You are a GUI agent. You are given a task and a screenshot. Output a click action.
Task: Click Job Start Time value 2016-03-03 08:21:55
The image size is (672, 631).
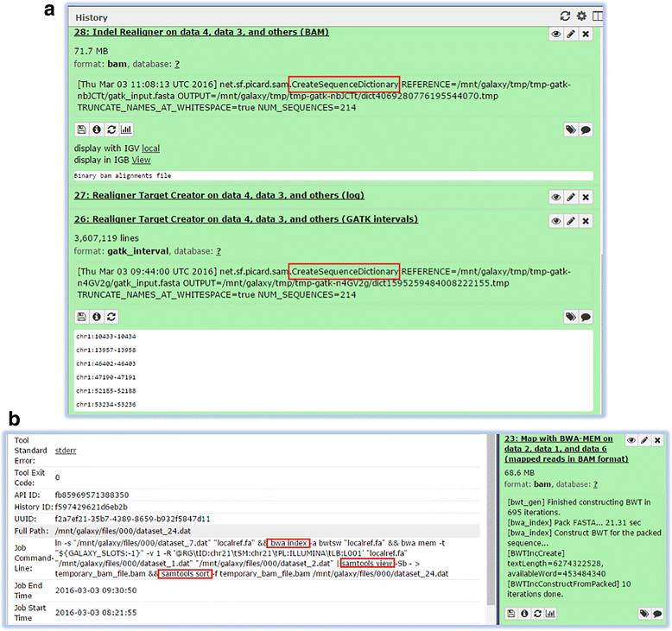[x=96, y=613]
